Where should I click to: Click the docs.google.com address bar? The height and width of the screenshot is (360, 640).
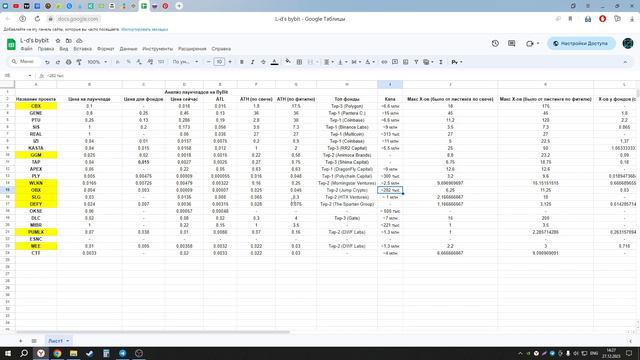pyautogui.click(x=78, y=19)
